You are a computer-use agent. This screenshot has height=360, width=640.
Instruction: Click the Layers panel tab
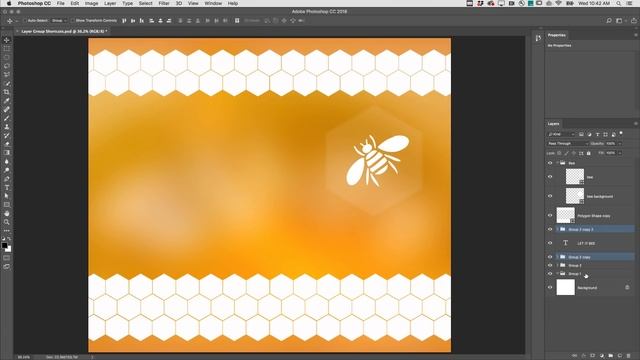(x=553, y=124)
